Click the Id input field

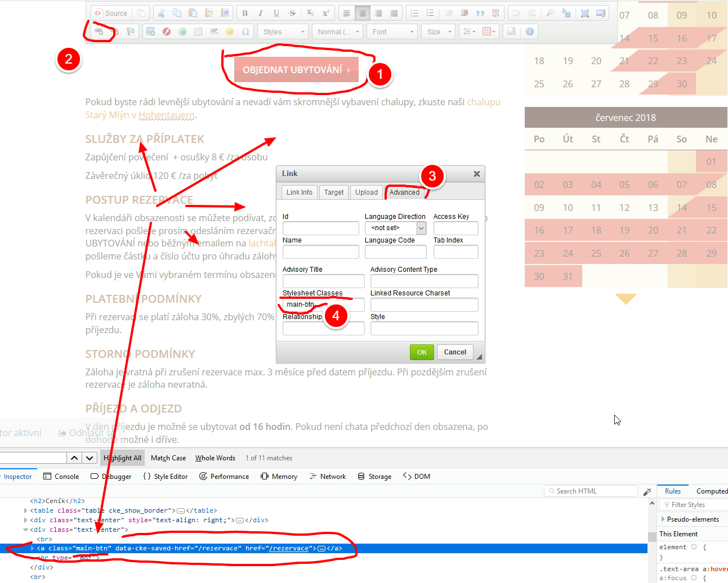(x=321, y=228)
